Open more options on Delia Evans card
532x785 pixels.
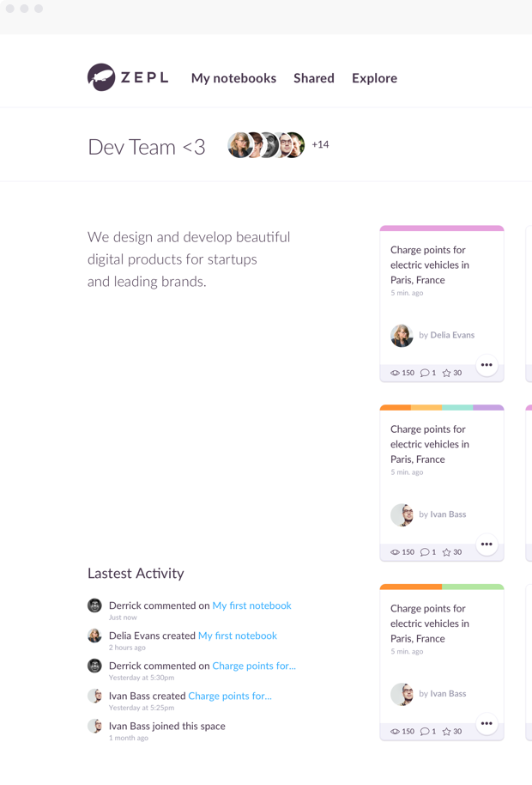click(x=487, y=365)
